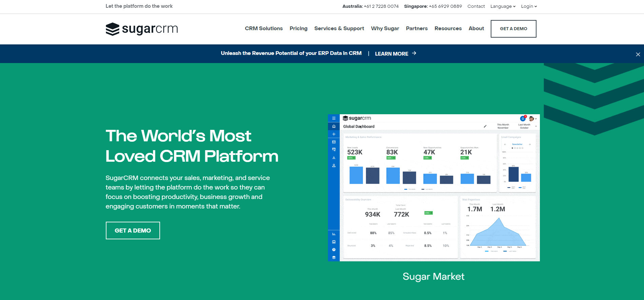Select the Why Sugar menu
This screenshot has width=644, height=300.
pyautogui.click(x=385, y=28)
